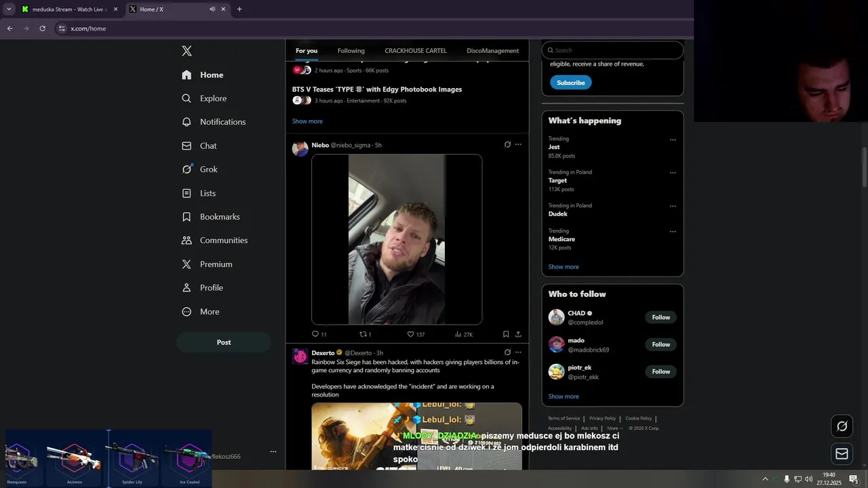Click Grok explain icon on Niebo post
Screen dimensions: 868x488
pos(507,144)
